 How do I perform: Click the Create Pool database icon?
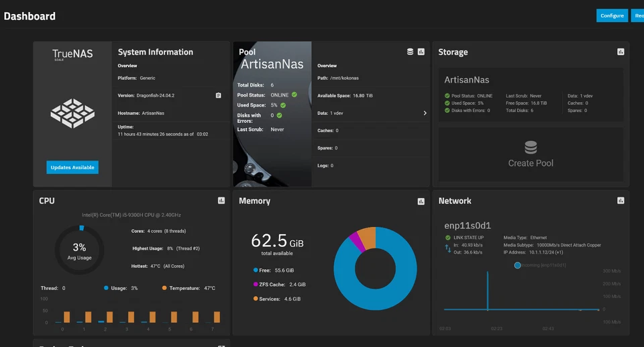(531, 147)
